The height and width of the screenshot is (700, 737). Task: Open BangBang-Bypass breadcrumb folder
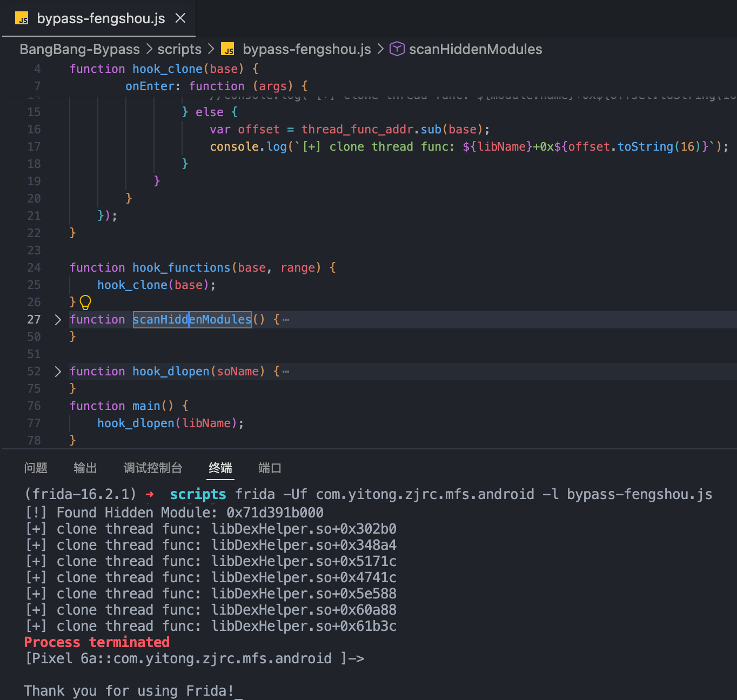pyautogui.click(x=80, y=49)
